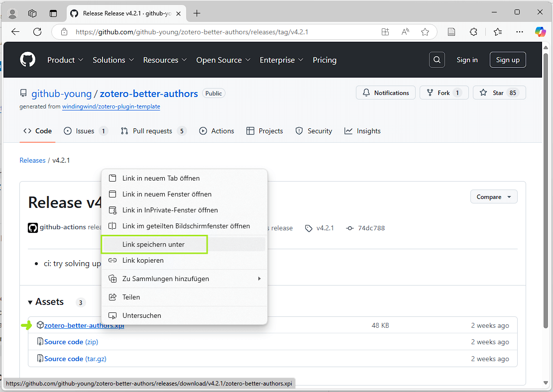Select Link kopieren from the context menu
The width and height of the screenshot is (553, 392).
tap(143, 260)
